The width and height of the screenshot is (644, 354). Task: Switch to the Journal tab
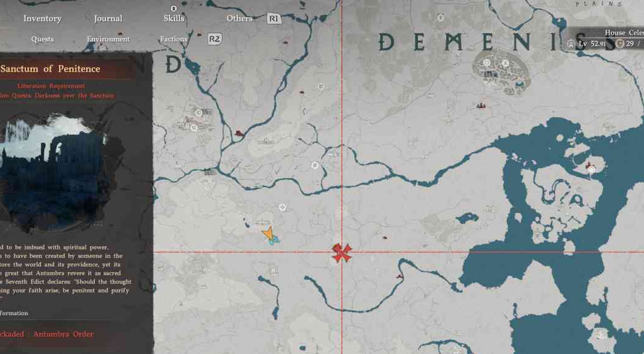pos(108,18)
